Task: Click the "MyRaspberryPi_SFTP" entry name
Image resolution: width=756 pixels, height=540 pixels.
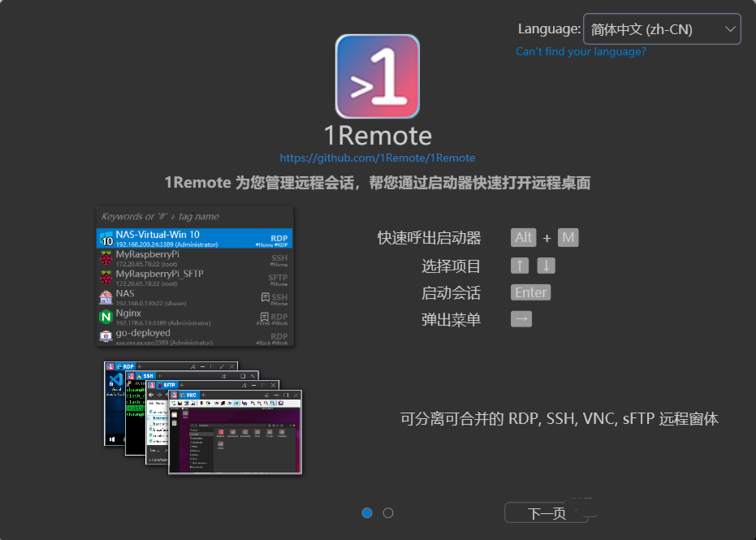Action: pyautogui.click(x=160, y=274)
